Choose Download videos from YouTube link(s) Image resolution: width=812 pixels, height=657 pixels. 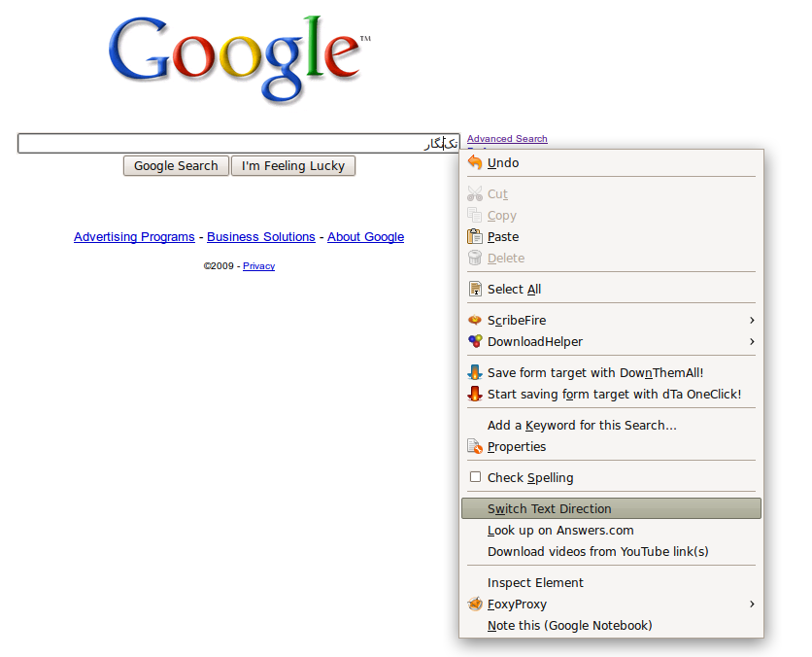611,551
